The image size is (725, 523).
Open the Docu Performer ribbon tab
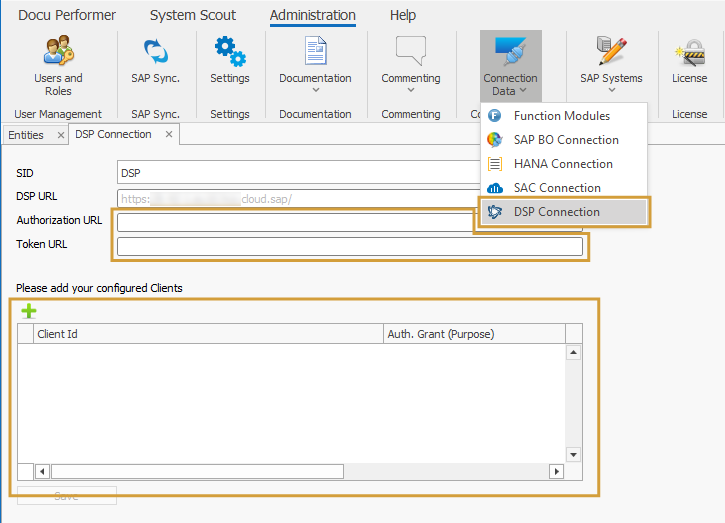67,15
